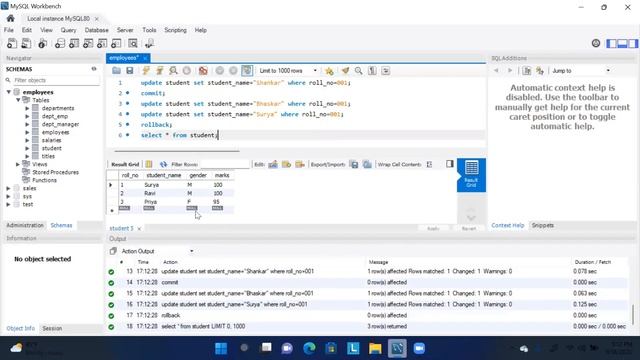The image size is (640, 360).
Task: Click the delete selected rows icon
Action: point(300,164)
